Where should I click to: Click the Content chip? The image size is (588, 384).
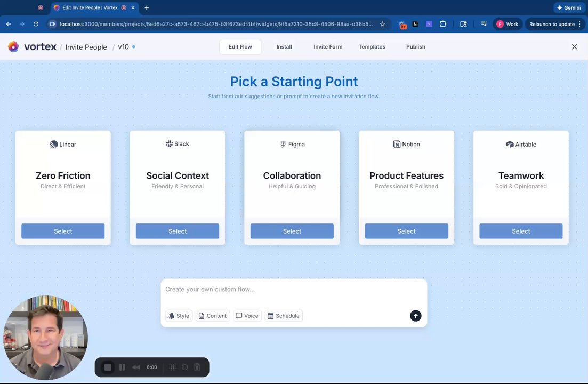click(x=213, y=316)
